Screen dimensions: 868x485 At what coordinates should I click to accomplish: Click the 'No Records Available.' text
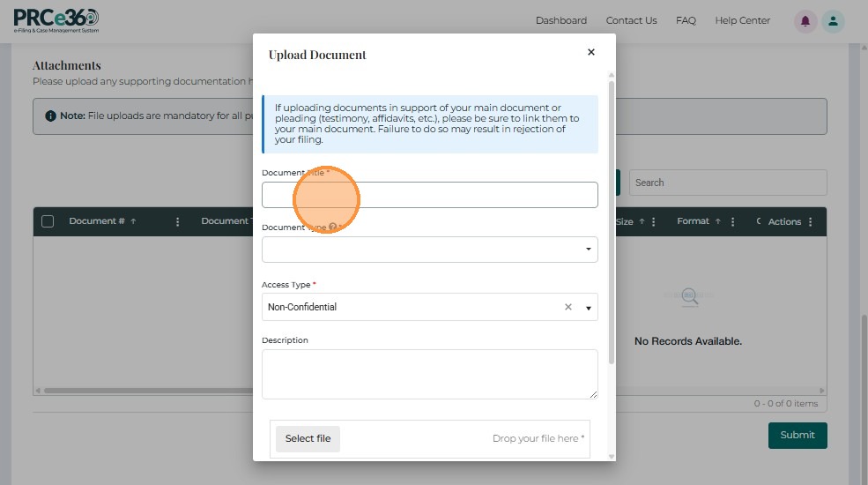click(688, 341)
